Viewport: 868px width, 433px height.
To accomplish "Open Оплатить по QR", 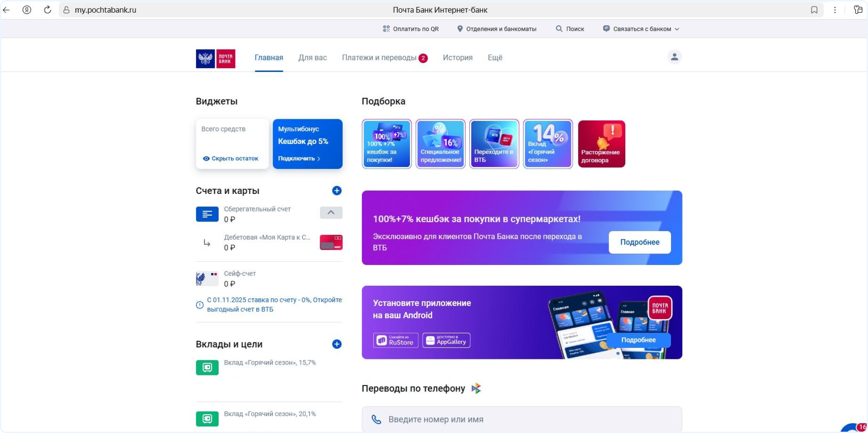I will point(410,29).
